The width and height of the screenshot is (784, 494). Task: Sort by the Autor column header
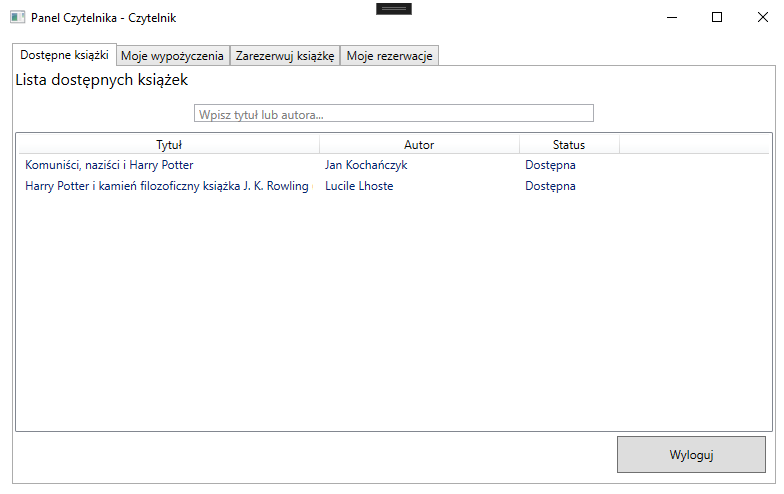tap(419, 144)
